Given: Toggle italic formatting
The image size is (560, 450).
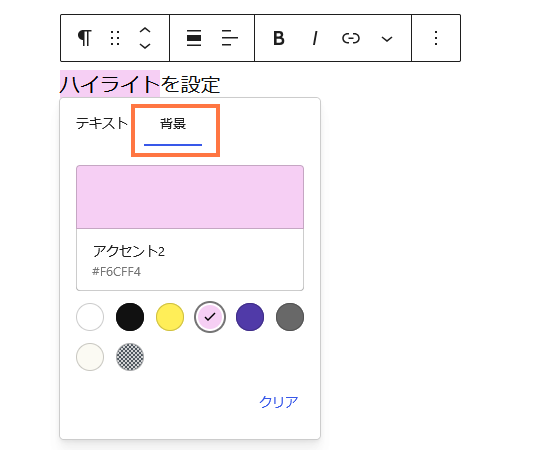Looking at the screenshot, I should pyautogui.click(x=315, y=38).
